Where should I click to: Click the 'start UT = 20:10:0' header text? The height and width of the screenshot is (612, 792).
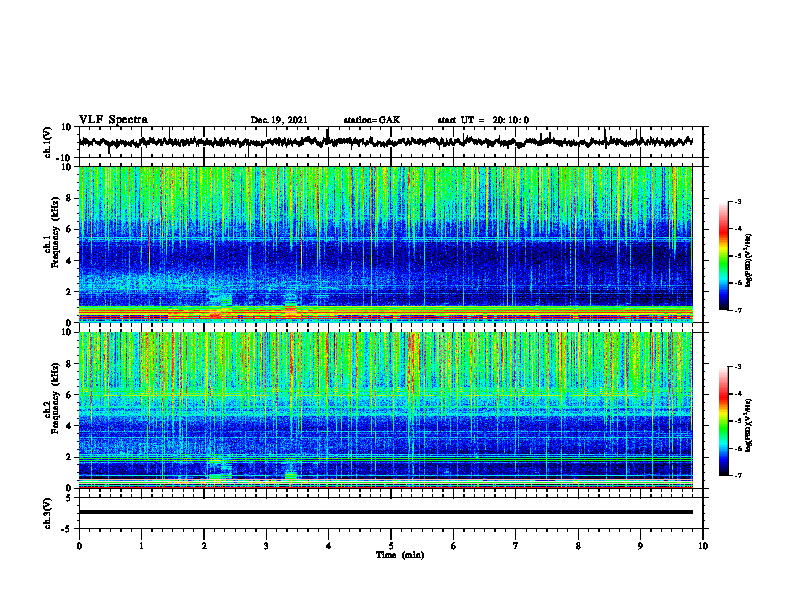483,120
